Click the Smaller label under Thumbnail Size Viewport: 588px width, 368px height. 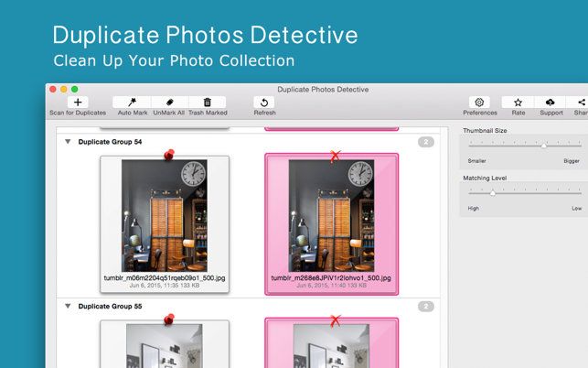(477, 161)
